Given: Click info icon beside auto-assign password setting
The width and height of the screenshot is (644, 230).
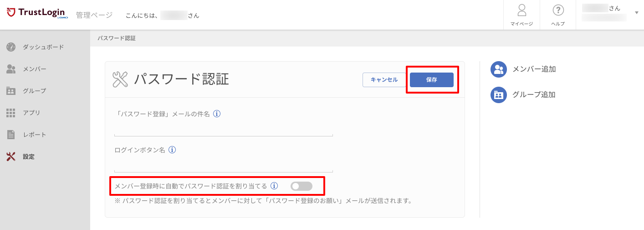Looking at the screenshot, I should pyautogui.click(x=274, y=186).
